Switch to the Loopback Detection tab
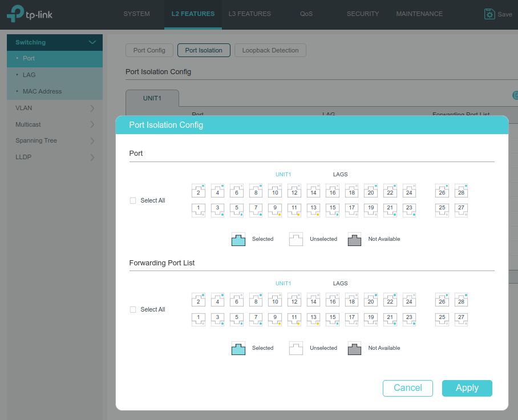518x420 pixels. [270, 50]
